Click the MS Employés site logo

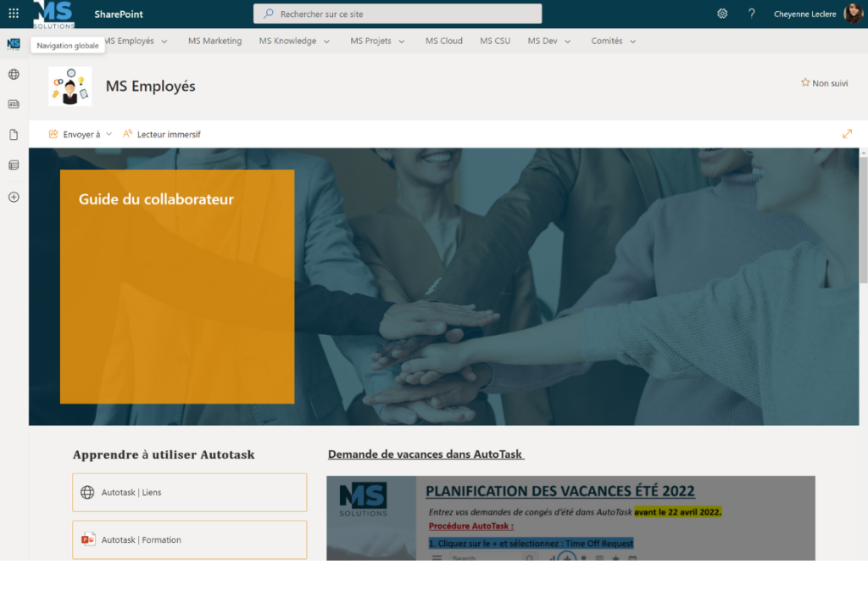[70, 87]
